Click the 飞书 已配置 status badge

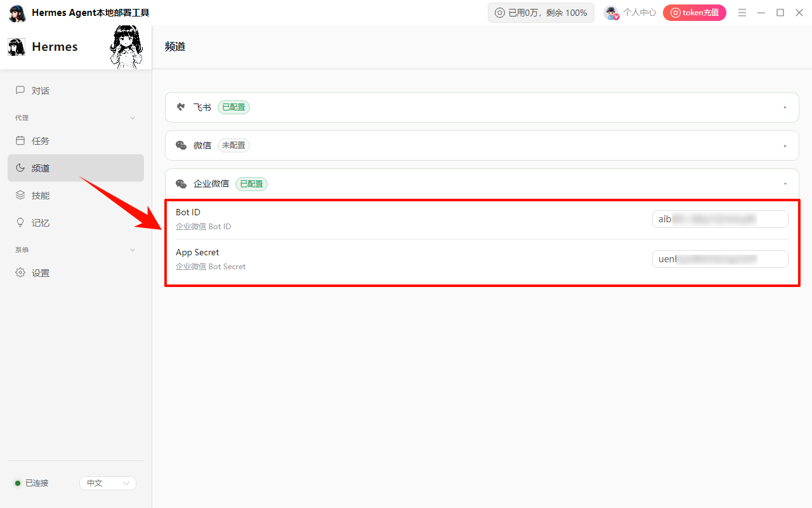(x=233, y=107)
